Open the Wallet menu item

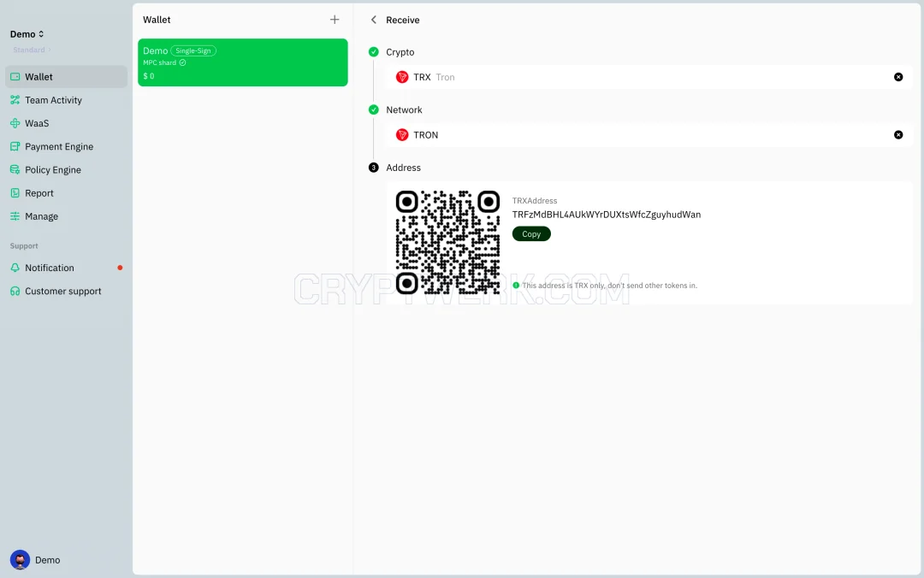tap(66, 77)
